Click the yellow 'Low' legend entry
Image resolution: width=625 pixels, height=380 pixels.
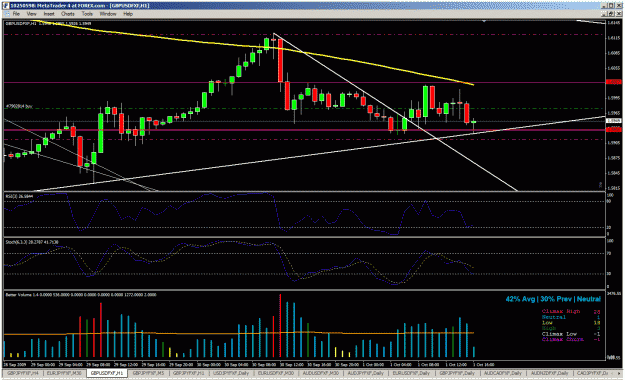pyautogui.click(x=547, y=323)
